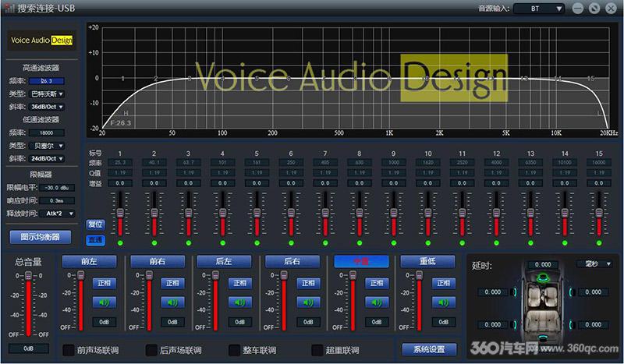Switch to the 后右 channel tab
Screen dimensions: 624x364
[292, 261]
